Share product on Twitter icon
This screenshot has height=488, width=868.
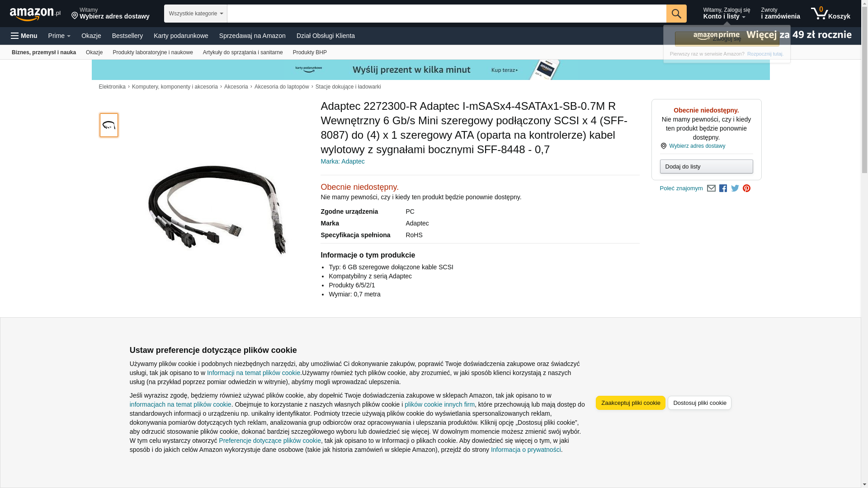735,188
